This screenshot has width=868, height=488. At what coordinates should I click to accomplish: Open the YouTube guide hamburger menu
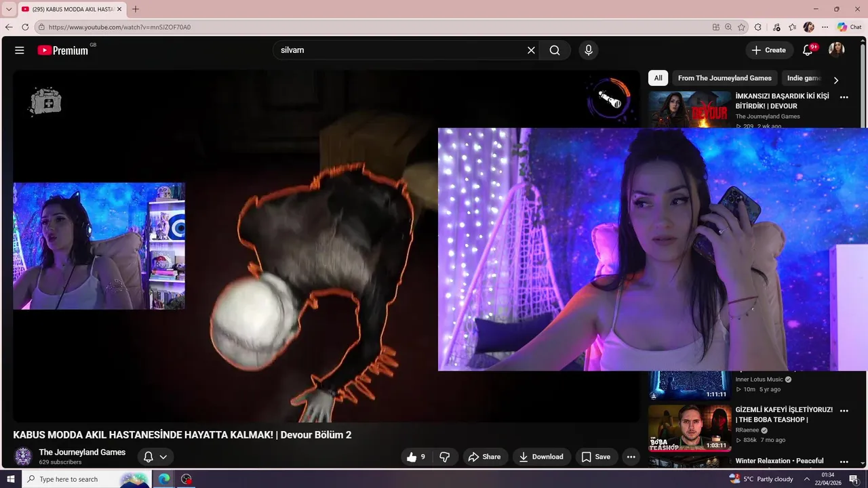[20, 50]
